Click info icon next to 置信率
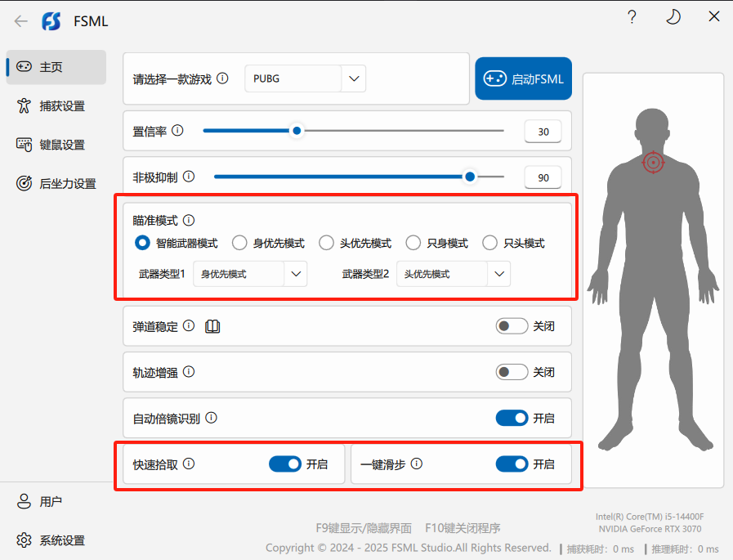The width and height of the screenshot is (733, 560). 177,131
